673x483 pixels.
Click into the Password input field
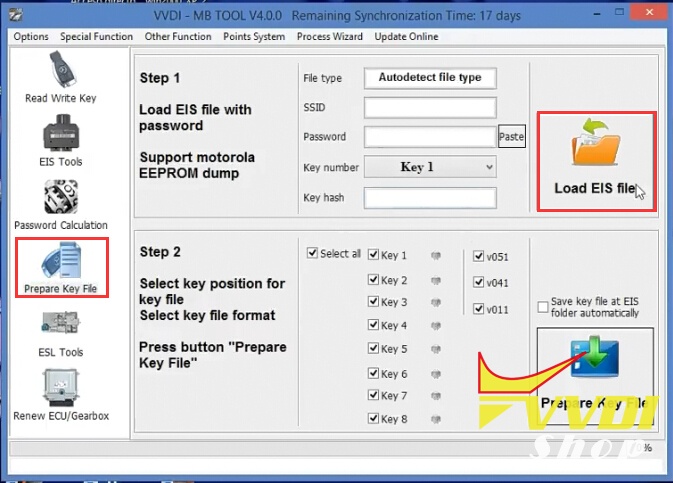(x=430, y=137)
